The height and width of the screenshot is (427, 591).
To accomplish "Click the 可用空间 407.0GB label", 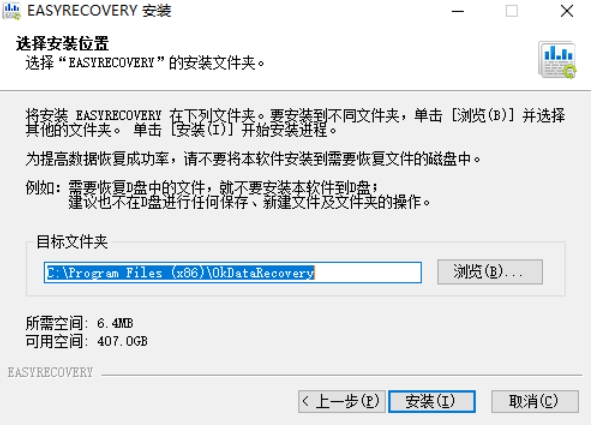I will tap(86, 341).
